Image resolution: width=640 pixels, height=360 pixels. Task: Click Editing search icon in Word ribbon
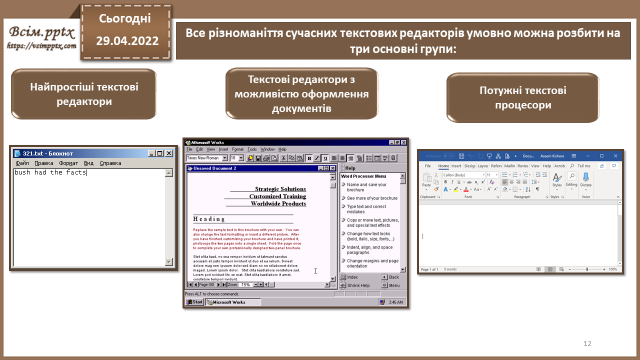tap(572, 176)
